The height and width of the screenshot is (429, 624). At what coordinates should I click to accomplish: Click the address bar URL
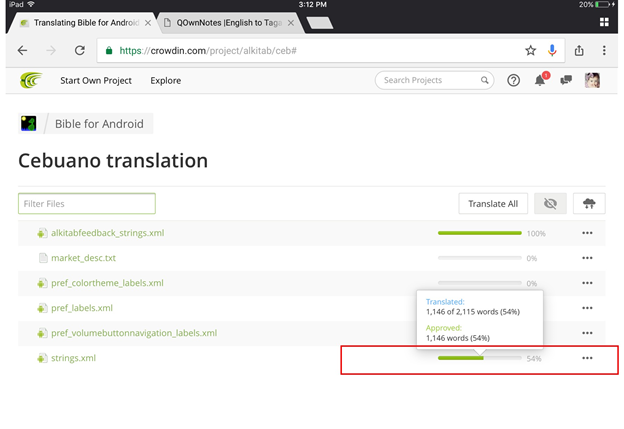[x=208, y=51]
